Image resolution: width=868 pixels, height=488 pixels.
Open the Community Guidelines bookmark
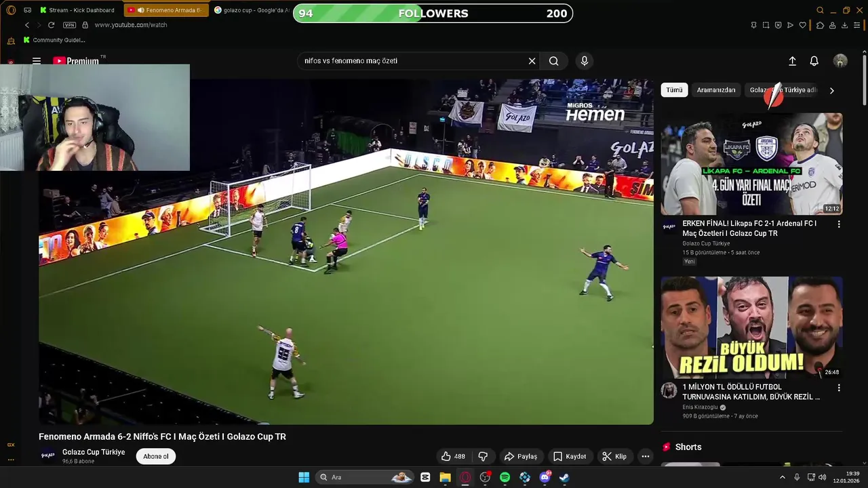pos(54,40)
